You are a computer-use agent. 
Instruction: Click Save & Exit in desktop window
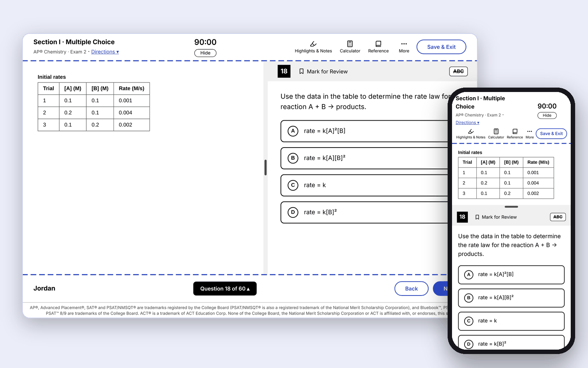(441, 47)
